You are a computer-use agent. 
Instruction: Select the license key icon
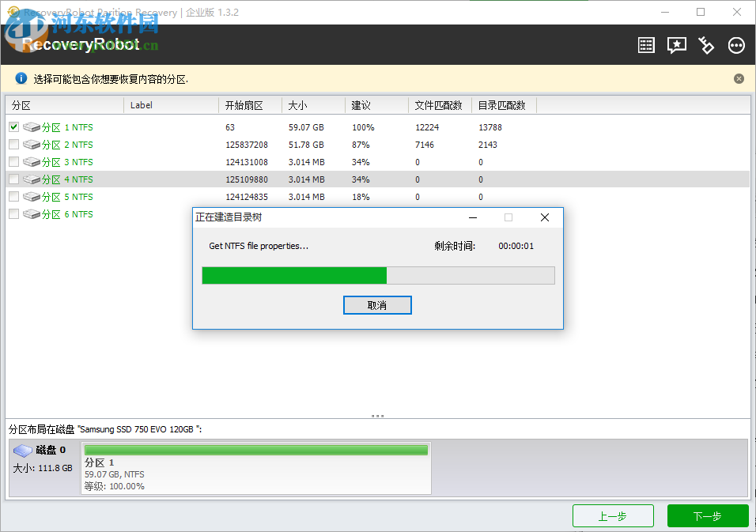click(706, 45)
